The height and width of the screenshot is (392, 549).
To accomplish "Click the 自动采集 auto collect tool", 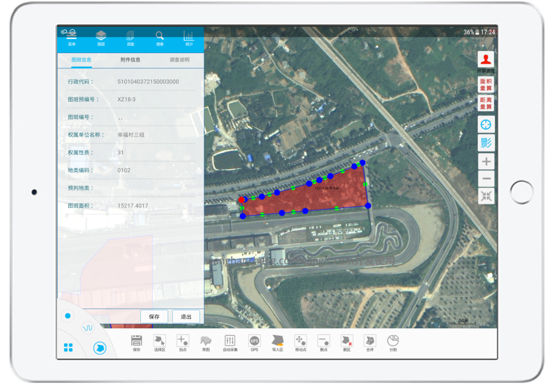I will click(x=230, y=342).
